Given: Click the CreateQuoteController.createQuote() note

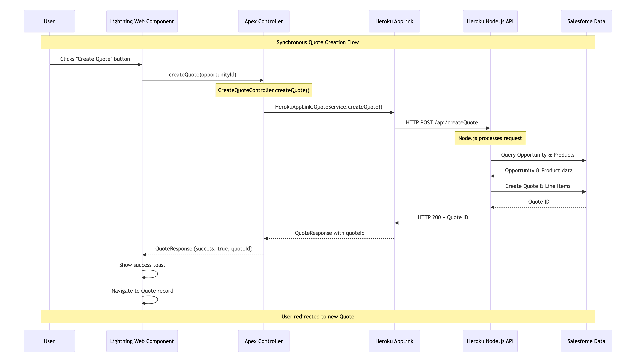Looking at the screenshot, I should click(263, 90).
